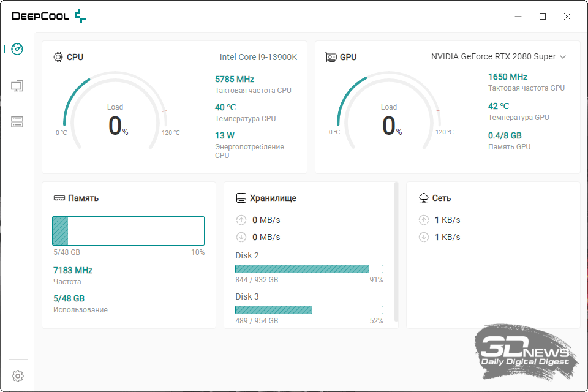Click the Disk 2 usage bar
Viewport: 588px width, 392px height.
309,269
